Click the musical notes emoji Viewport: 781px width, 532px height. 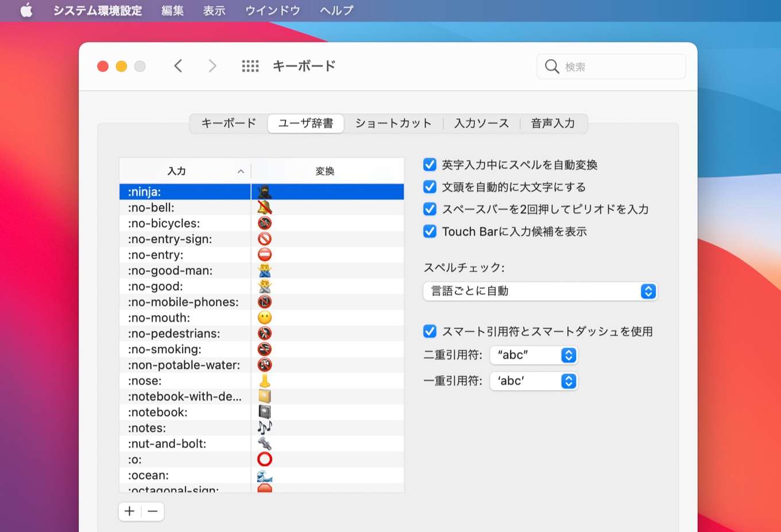pyautogui.click(x=265, y=428)
